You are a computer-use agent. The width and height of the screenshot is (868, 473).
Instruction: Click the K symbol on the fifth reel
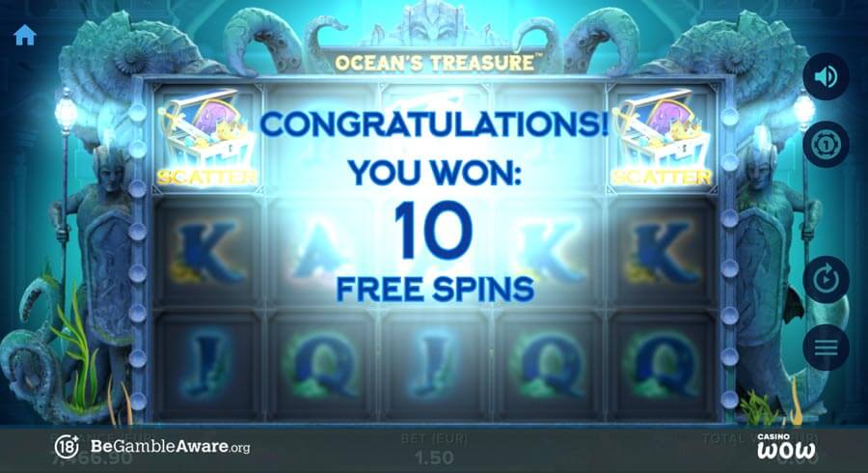coord(660,253)
